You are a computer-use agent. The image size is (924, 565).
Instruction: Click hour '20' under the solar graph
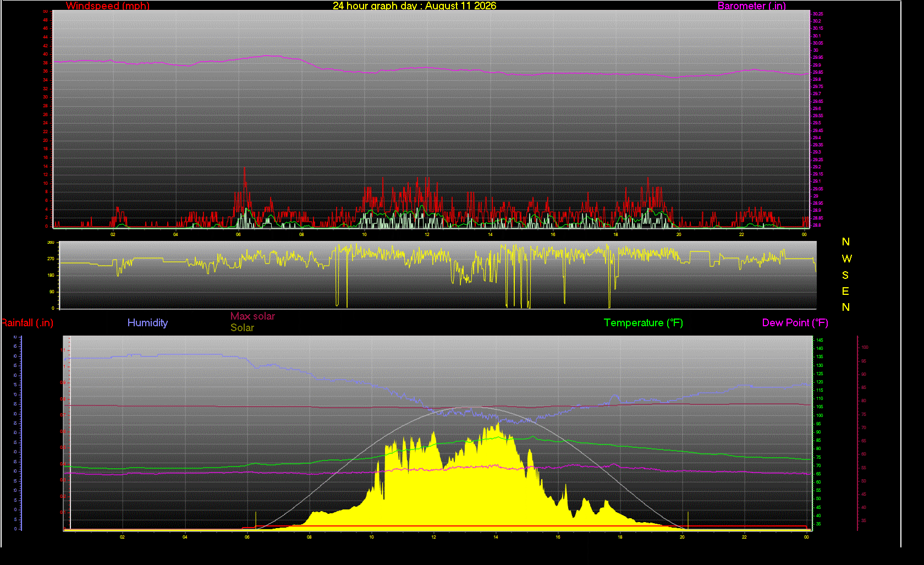[682, 537]
